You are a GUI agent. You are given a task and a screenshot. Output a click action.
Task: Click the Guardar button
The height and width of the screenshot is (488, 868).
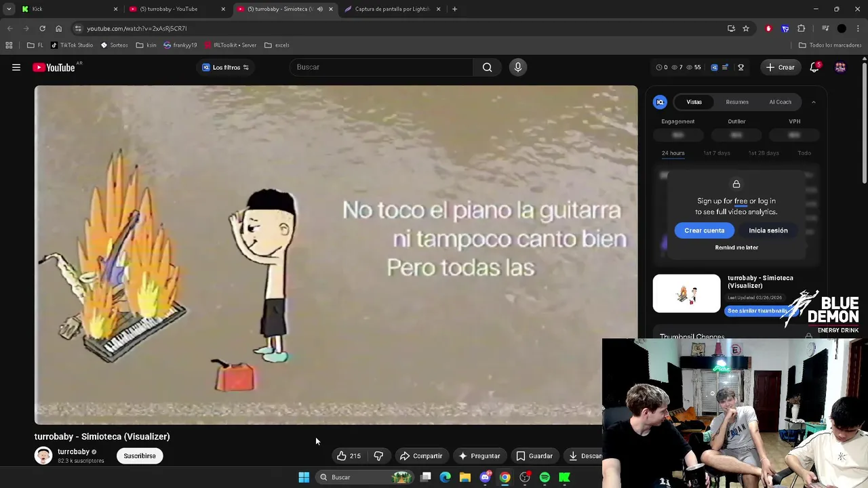[534, 456]
